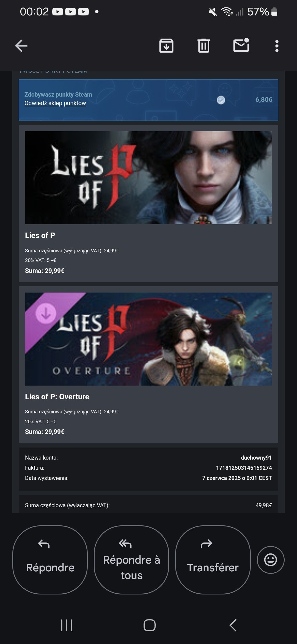The width and height of the screenshot is (297, 644).
Task: Open Lies of P: Overture banner
Action: (x=148, y=339)
